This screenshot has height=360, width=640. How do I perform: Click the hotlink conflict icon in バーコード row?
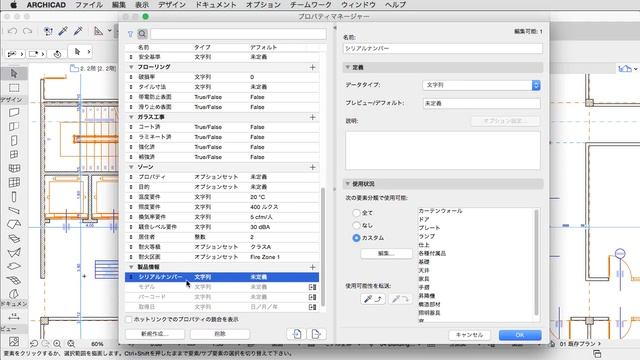[x=312, y=297]
